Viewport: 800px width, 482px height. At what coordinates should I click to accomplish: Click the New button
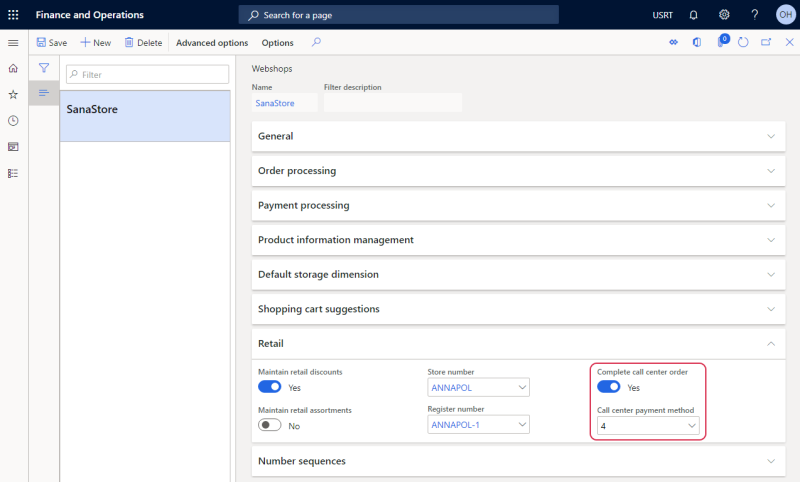(95, 43)
